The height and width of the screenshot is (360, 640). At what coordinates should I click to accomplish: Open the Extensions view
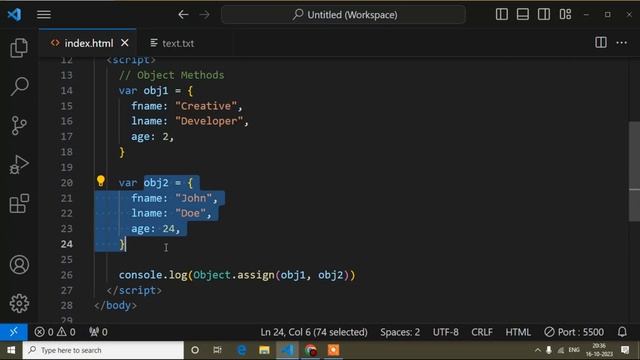click(x=19, y=203)
